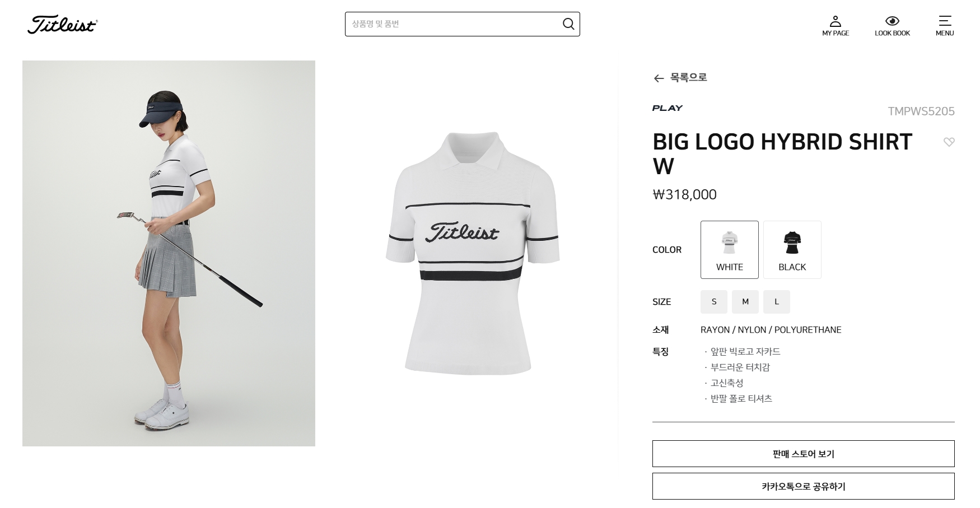Choose the WHITE color option
This screenshot has height=508, width=980.
(729, 250)
